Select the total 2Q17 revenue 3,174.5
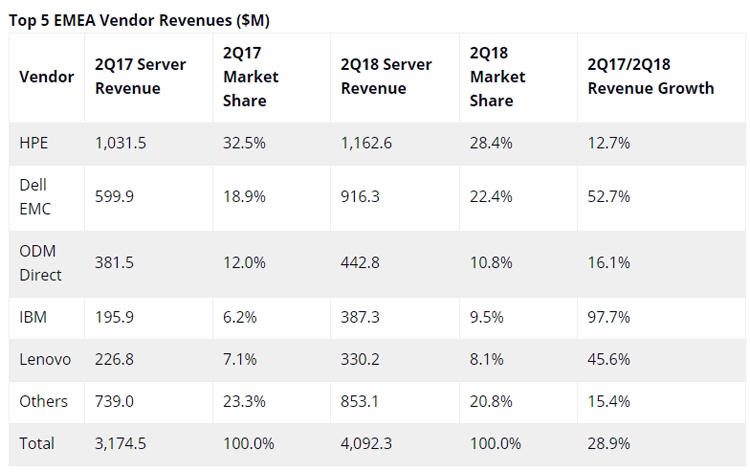 tap(121, 443)
